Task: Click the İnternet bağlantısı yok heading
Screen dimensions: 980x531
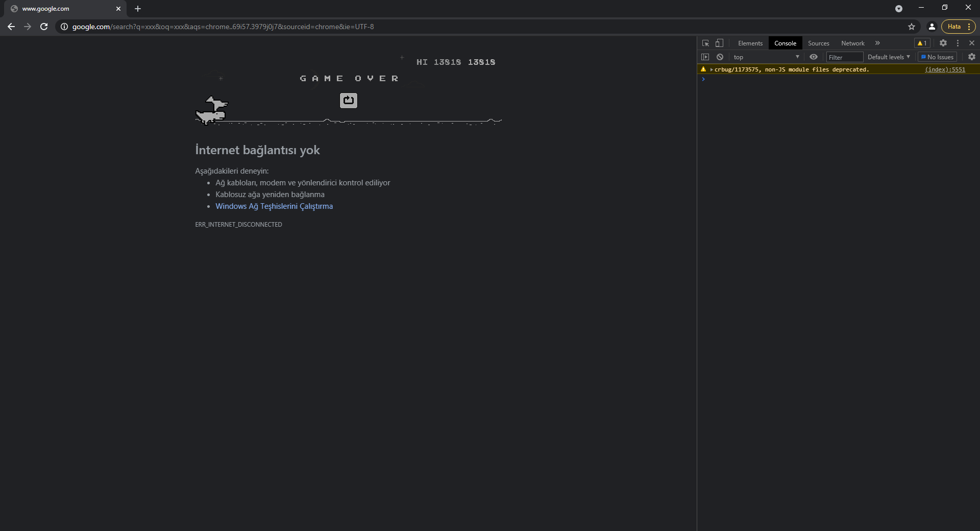Action: [x=257, y=150]
